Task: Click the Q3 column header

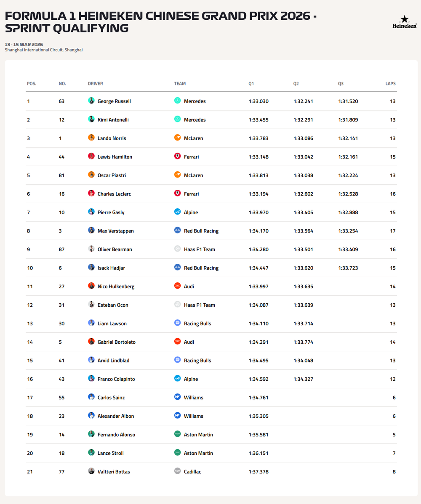Action: click(341, 84)
